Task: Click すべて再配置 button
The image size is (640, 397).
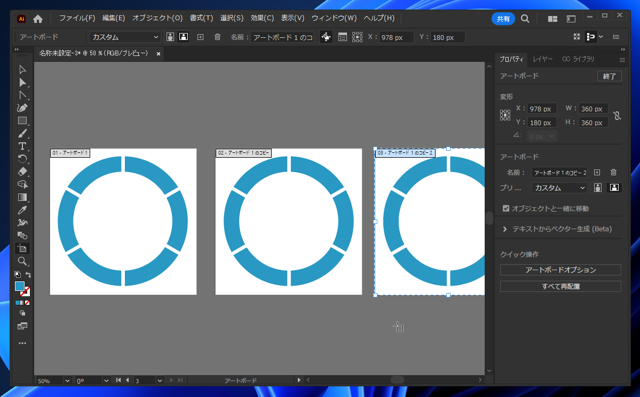Action: 560,286
